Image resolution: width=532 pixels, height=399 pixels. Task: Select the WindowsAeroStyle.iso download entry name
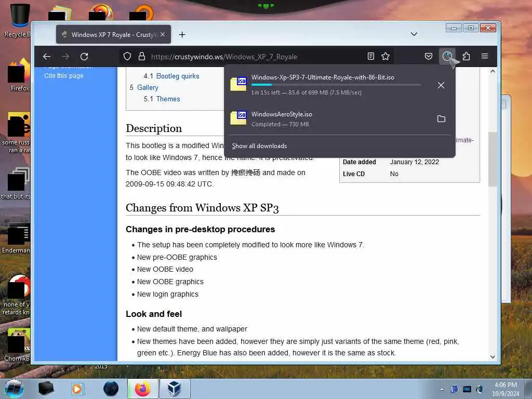coord(282,114)
